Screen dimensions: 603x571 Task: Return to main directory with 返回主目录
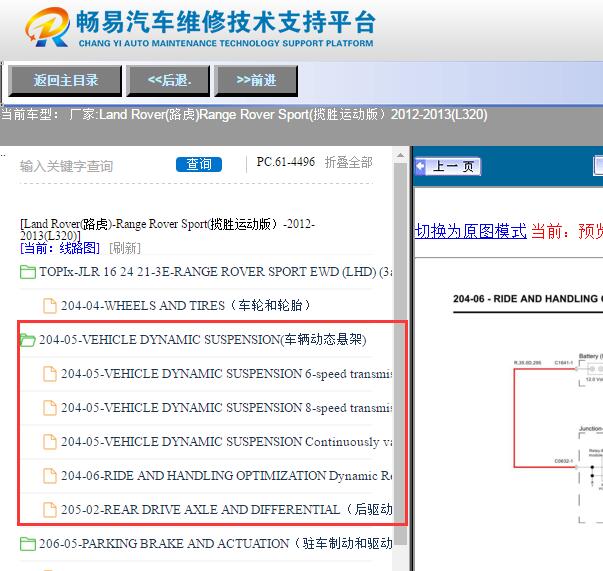click(65, 80)
